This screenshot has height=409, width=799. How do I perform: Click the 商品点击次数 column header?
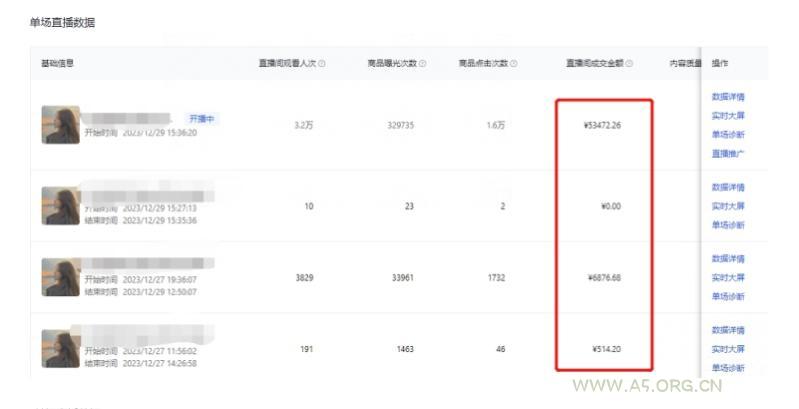484,63
